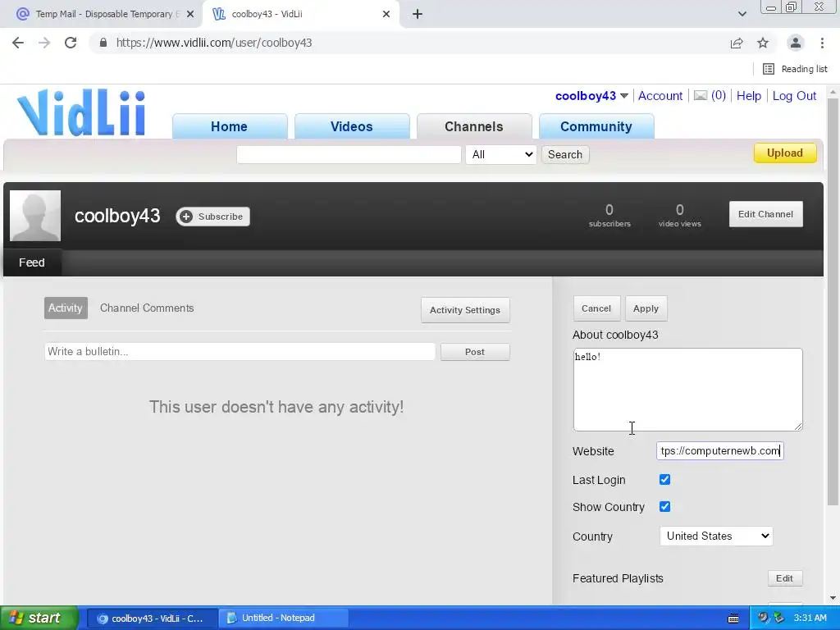Click the padlock site info icon
The height and width of the screenshot is (630, 840).
pyautogui.click(x=103, y=43)
